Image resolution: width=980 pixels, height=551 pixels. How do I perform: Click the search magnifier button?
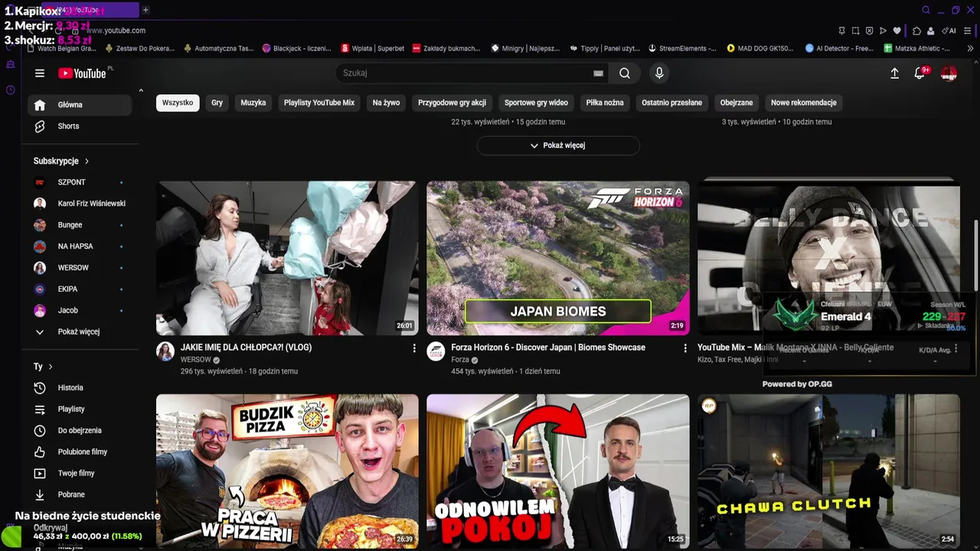pos(625,73)
